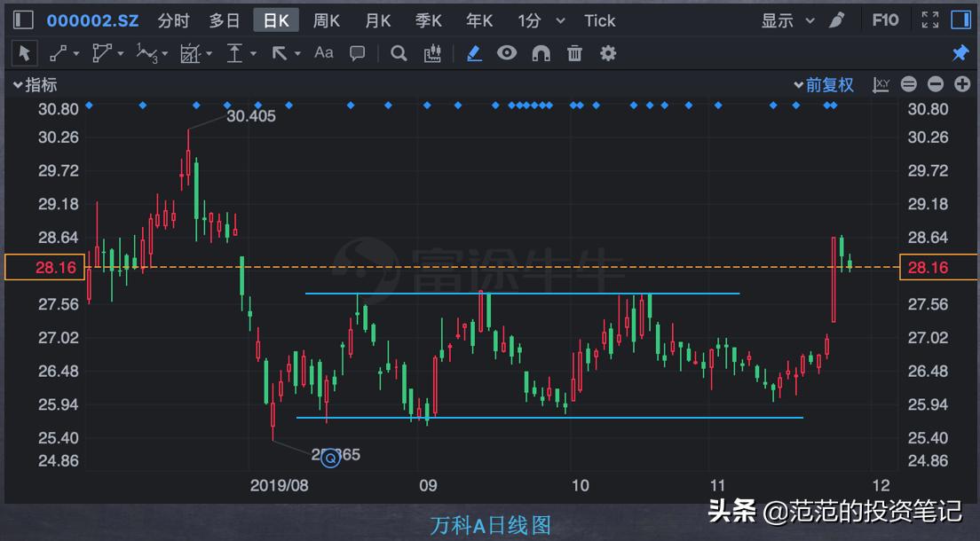This screenshot has width=980, height=541.
Task: Toggle the right sidebar panel view
Action: pos(961,20)
